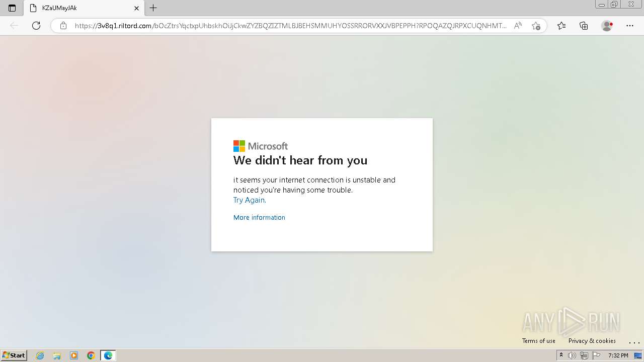
Task: Launch Google Chrome from taskbar
Action: (91, 355)
